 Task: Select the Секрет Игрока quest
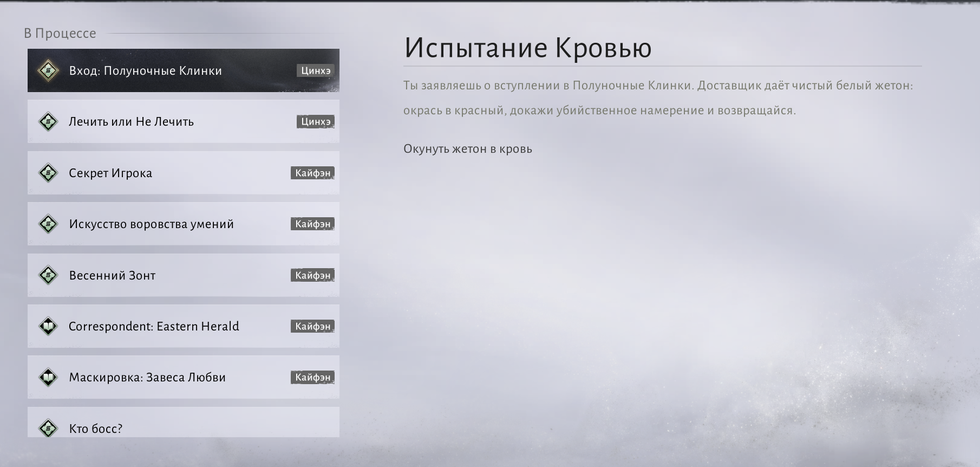pos(184,173)
